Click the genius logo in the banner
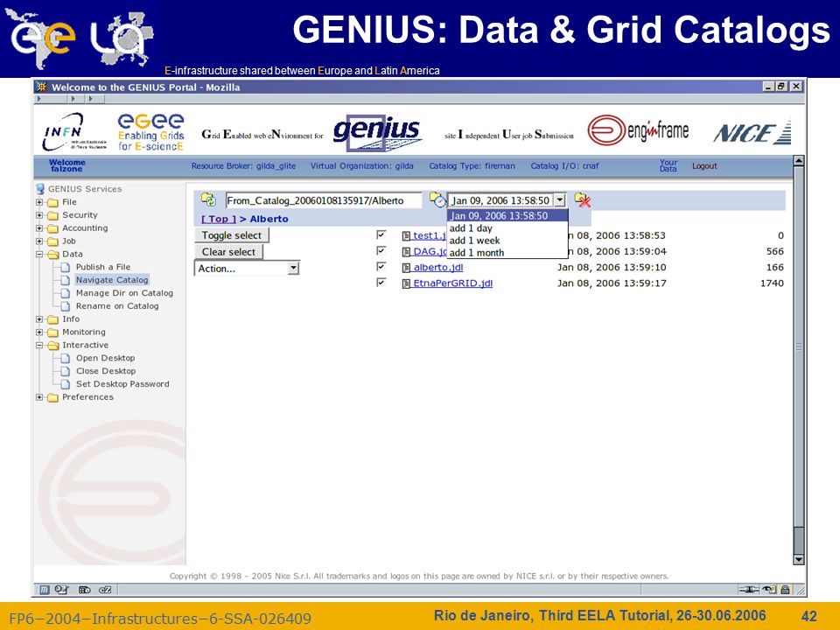 click(376, 132)
